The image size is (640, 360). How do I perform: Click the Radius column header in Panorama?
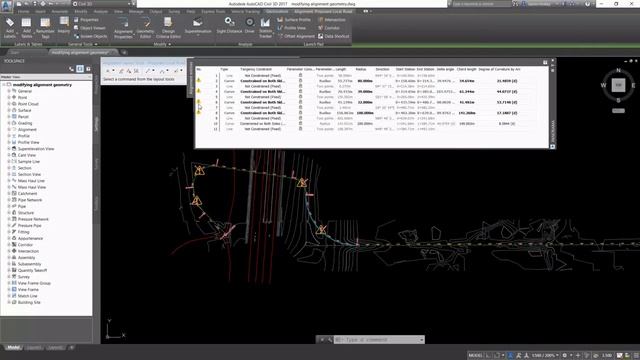(x=361, y=69)
